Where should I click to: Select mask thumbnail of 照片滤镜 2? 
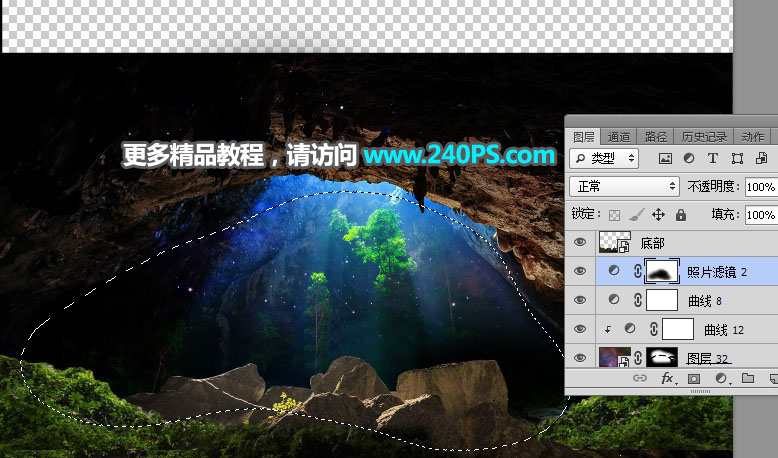tap(662, 271)
